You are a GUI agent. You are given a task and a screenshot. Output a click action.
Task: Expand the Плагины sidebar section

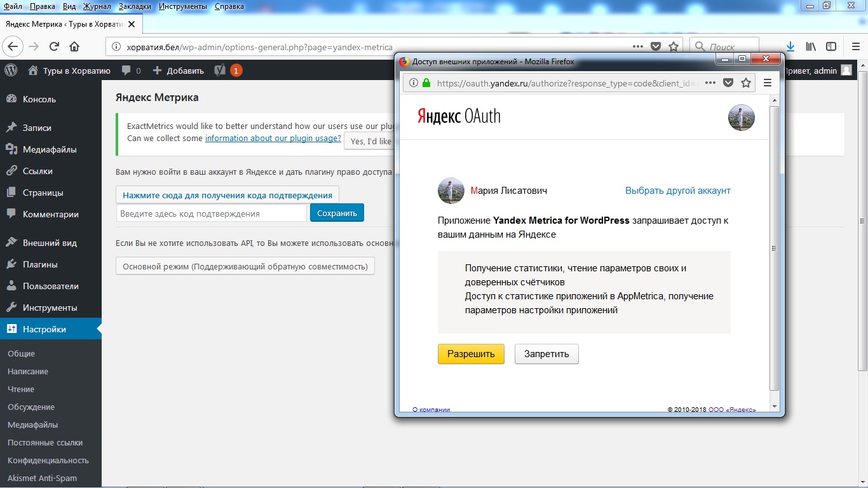point(40,264)
